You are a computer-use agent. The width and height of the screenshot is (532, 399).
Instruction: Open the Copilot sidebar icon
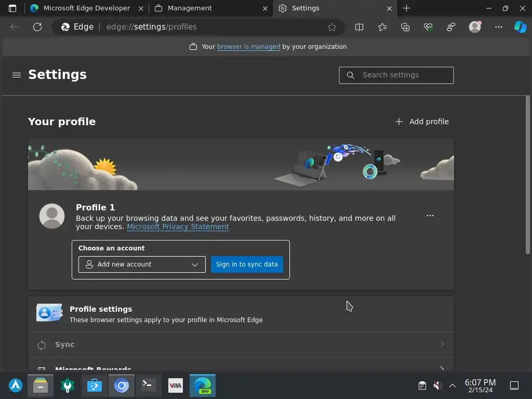pyautogui.click(x=520, y=27)
